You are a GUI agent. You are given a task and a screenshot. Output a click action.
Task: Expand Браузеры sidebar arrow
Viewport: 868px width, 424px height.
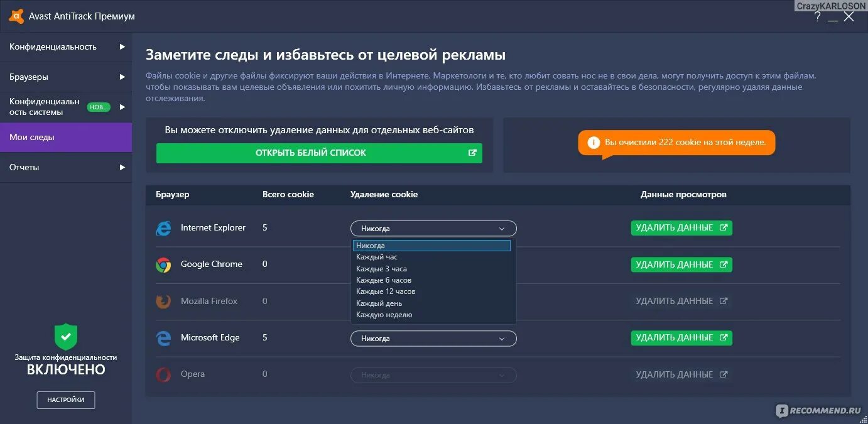pos(122,77)
